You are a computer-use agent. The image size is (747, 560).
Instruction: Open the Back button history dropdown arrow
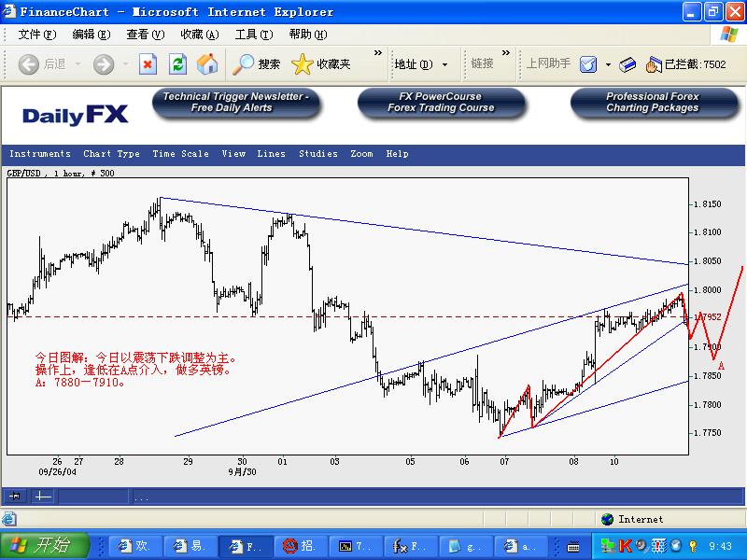point(78,63)
